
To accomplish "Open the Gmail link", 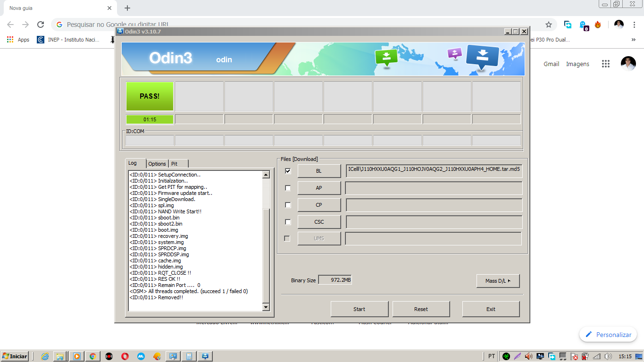I will coord(551,64).
